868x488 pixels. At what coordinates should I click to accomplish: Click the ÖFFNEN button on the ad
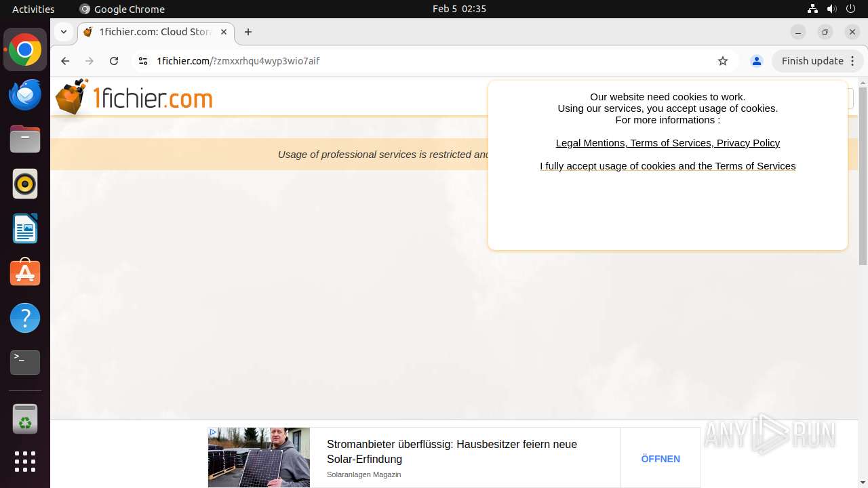660,459
